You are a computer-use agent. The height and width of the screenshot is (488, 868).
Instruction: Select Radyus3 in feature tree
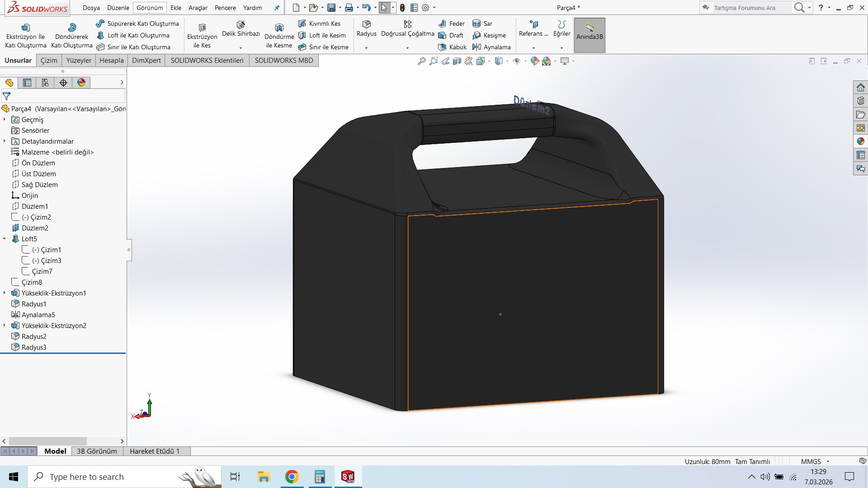pyautogui.click(x=34, y=347)
